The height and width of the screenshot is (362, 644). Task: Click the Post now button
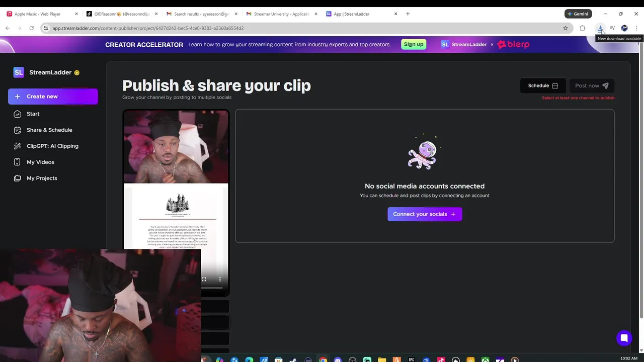tap(592, 85)
